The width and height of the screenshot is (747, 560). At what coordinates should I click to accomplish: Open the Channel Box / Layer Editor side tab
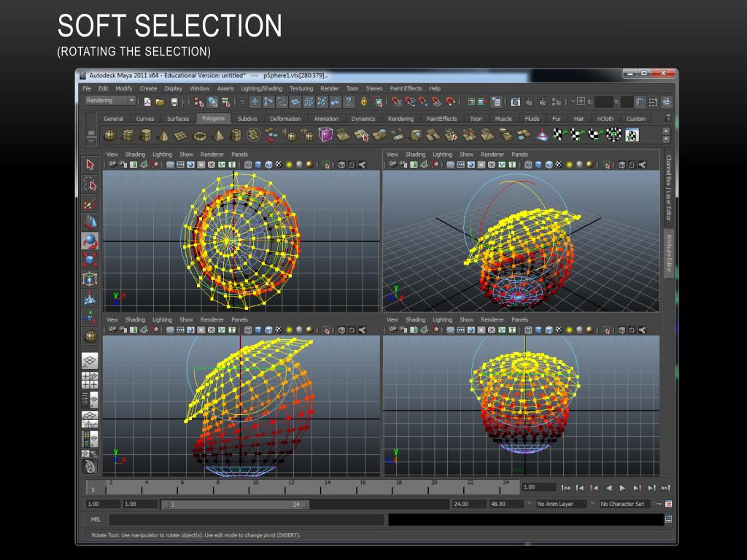(668, 187)
